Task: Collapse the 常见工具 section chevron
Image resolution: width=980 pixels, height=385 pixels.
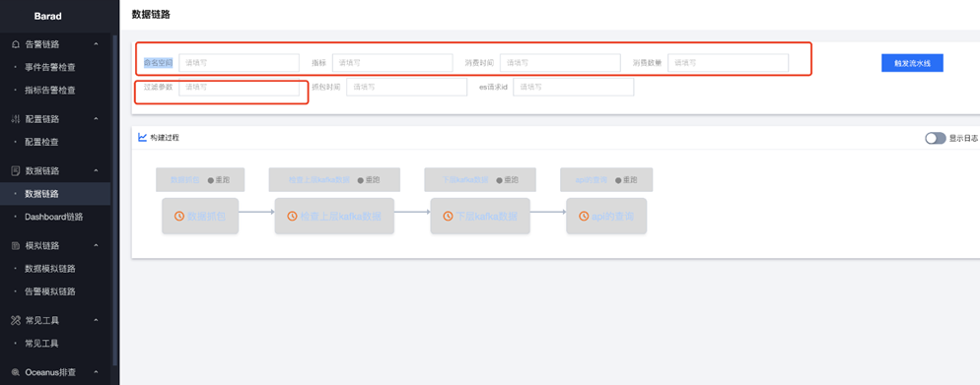Action: (x=96, y=321)
